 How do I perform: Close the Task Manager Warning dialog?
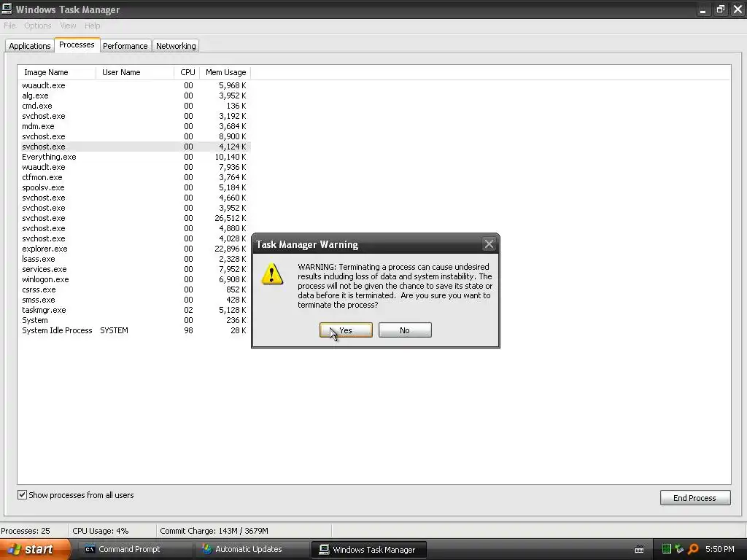click(x=489, y=244)
